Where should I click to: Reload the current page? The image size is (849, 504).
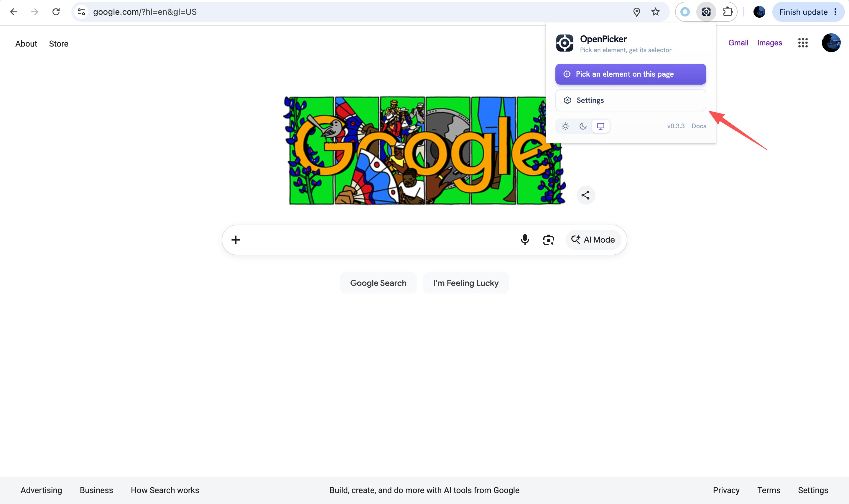pyautogui.click(x=56, y=12)
